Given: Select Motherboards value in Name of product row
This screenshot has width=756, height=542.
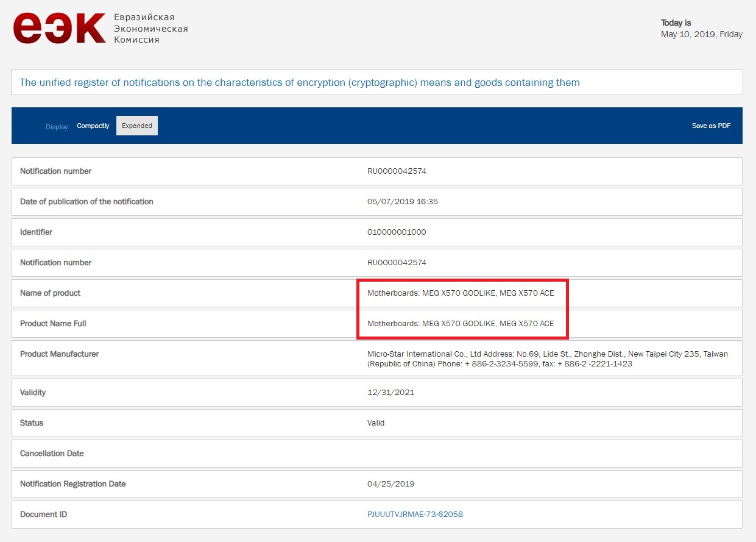Looking at the screenshot, I should click(461, 293).
